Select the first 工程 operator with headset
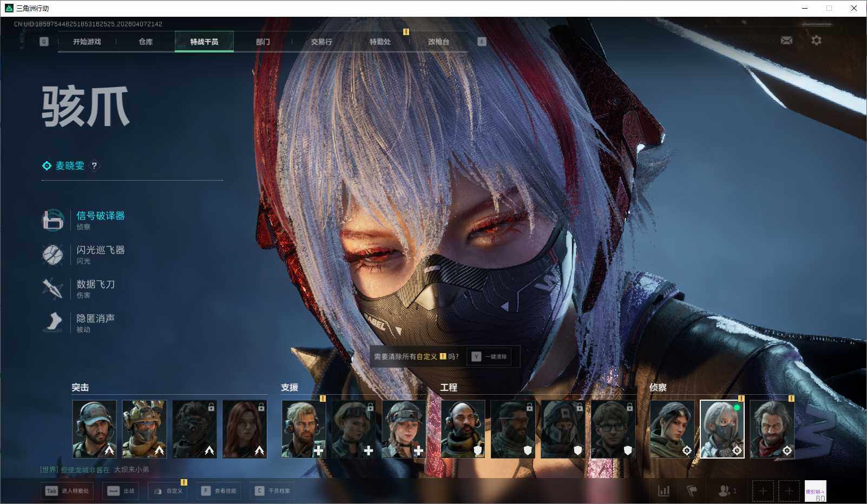This screenshot has height=504, width=867. coord(463,429)
